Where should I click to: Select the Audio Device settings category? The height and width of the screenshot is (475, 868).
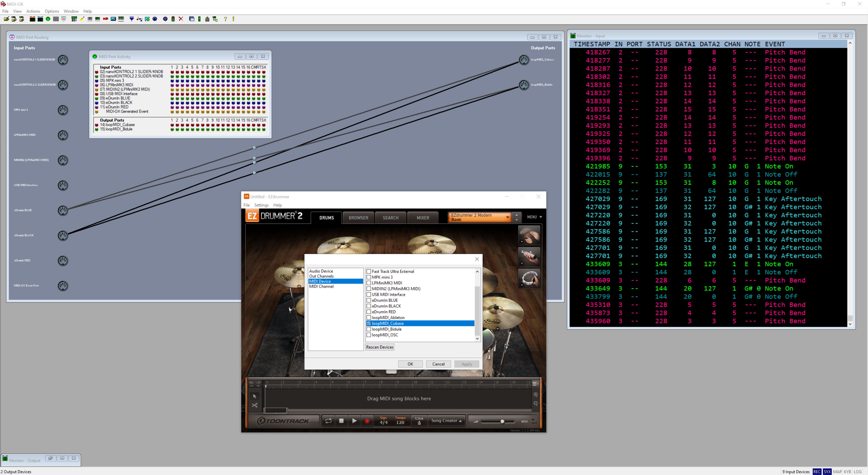click(321, 271)
